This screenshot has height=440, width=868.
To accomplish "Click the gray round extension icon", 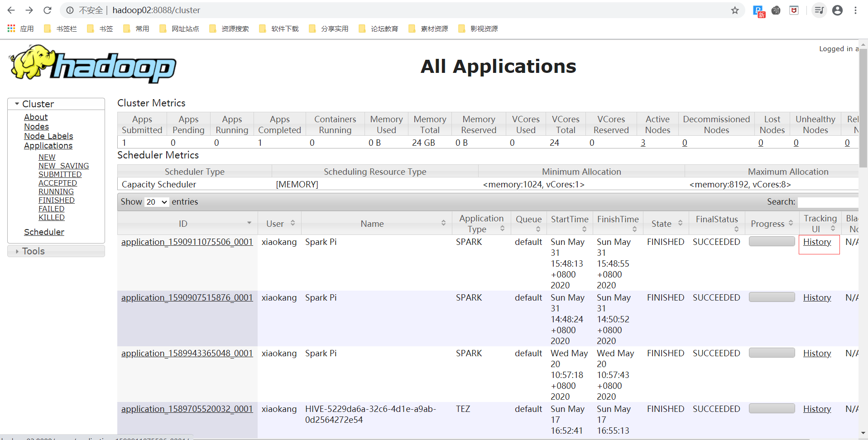I will point(776,10).
